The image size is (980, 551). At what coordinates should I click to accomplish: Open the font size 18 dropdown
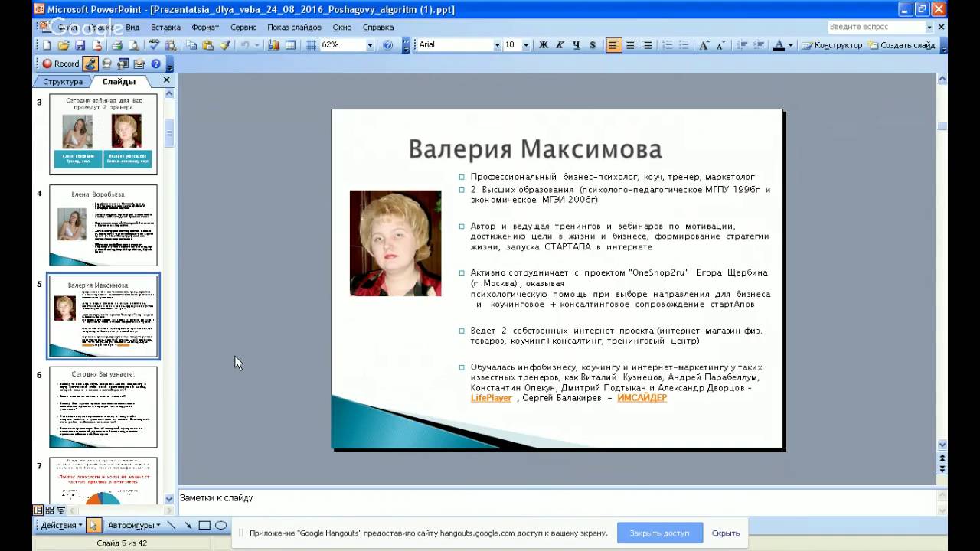(x=525, y=45)
